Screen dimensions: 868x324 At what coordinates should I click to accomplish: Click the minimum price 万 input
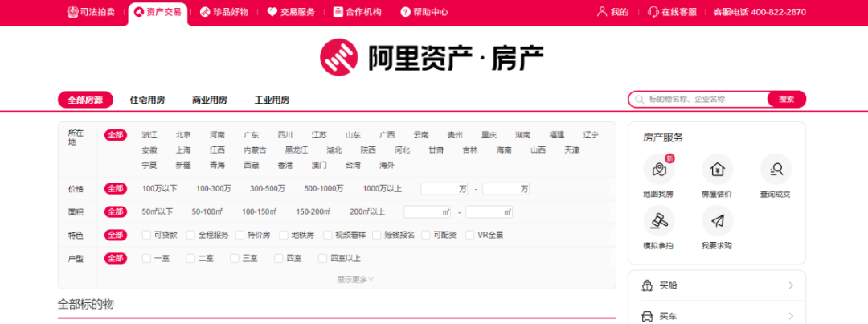[x=444, y=189]
